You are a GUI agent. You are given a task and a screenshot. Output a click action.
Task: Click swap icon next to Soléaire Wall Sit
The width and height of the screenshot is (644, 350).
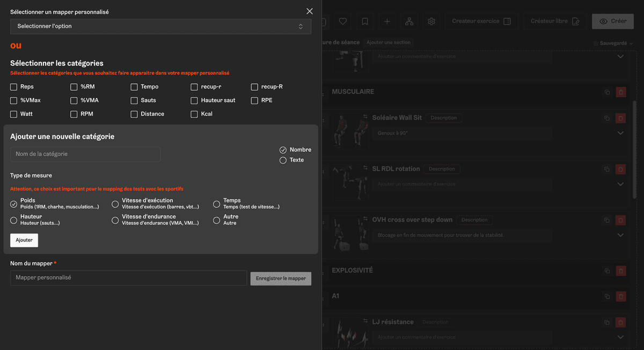[365, 117]
